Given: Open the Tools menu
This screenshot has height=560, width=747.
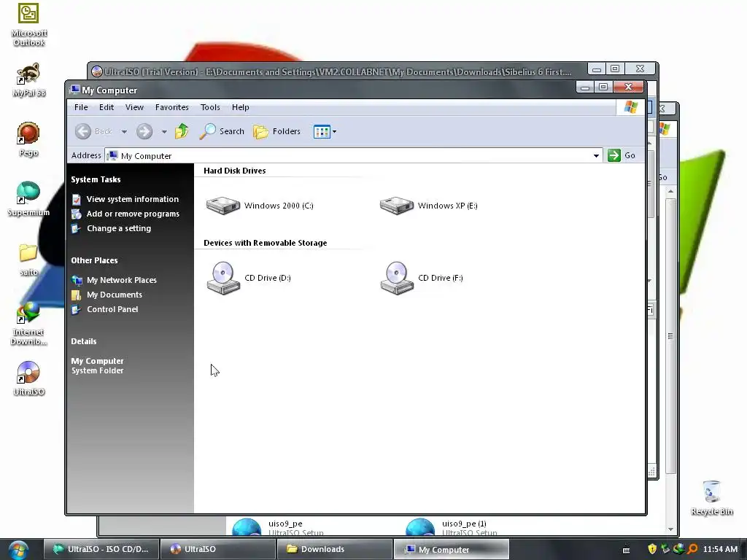Looking at the screenshot, I should pos(210,107).
